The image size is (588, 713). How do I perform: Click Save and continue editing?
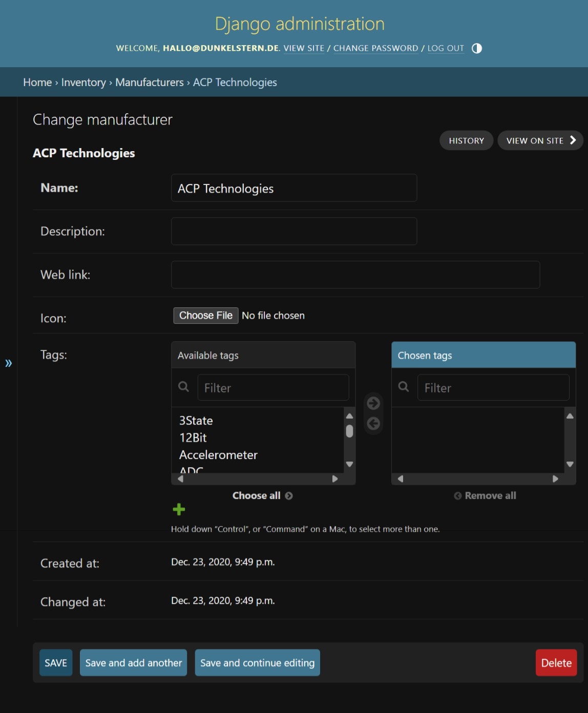point(257,663)
